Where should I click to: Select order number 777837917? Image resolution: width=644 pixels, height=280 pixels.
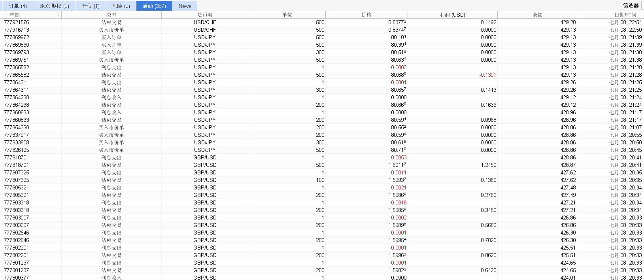[x=17, y=135]
